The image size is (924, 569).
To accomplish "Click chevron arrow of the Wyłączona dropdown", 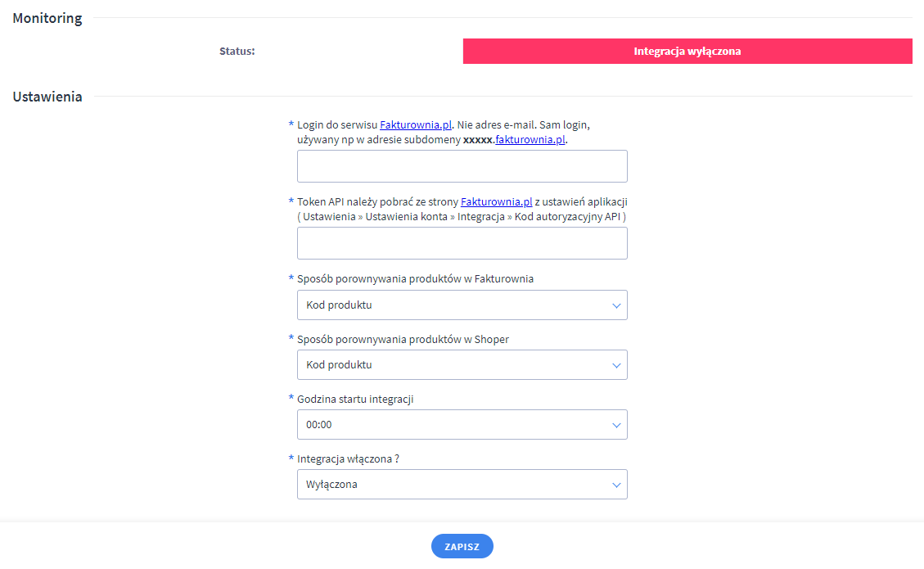I will (x=617, y=485).
